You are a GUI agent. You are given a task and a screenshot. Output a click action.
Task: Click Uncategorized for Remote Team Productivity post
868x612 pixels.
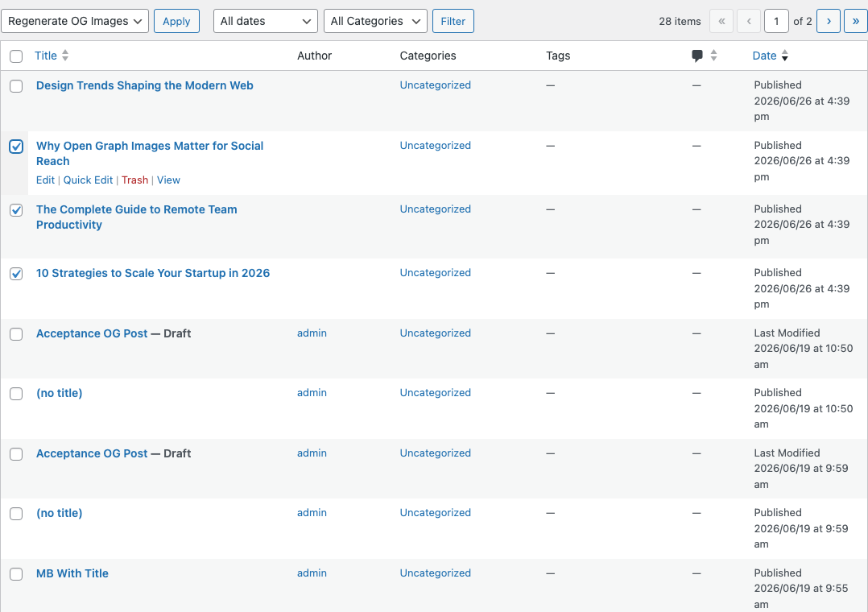435,209
